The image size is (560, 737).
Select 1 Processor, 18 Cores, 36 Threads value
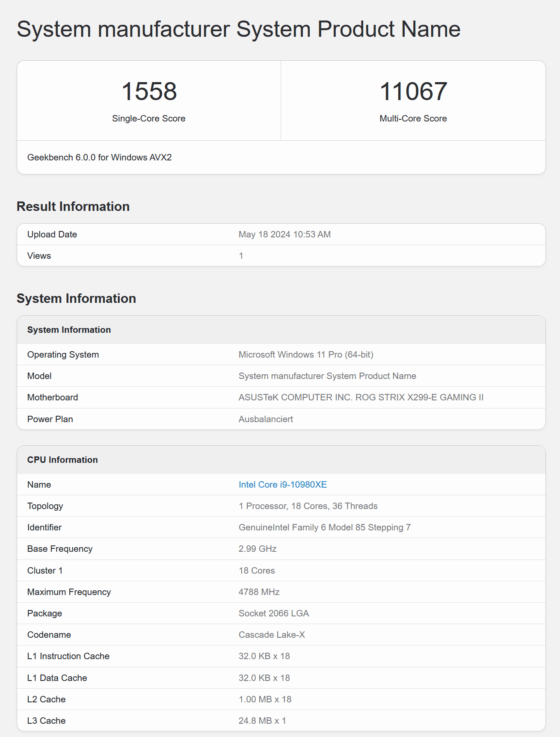308,506
